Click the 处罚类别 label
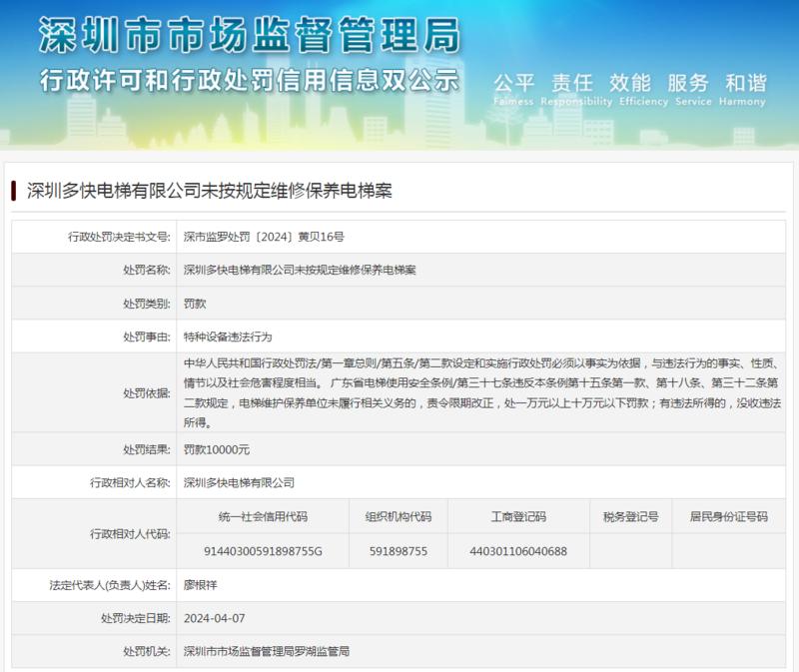 tap(147, 304)
